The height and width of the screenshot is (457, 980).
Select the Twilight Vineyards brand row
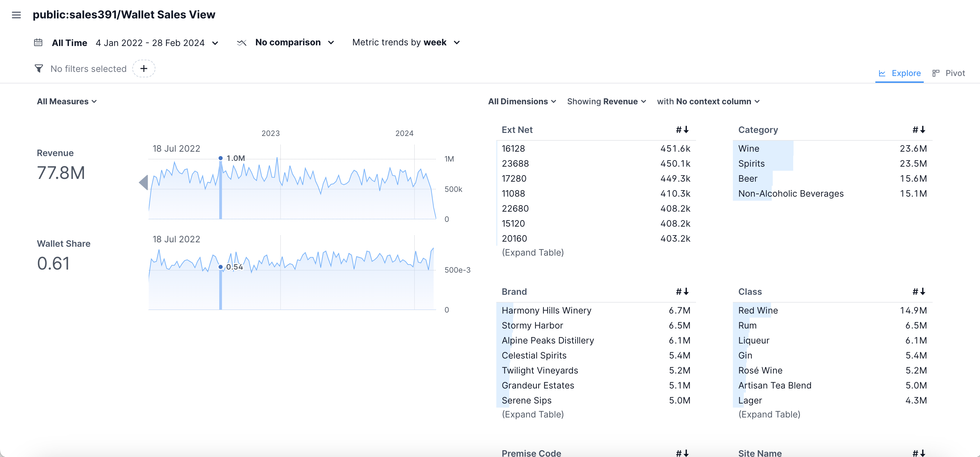click(596, 370)
